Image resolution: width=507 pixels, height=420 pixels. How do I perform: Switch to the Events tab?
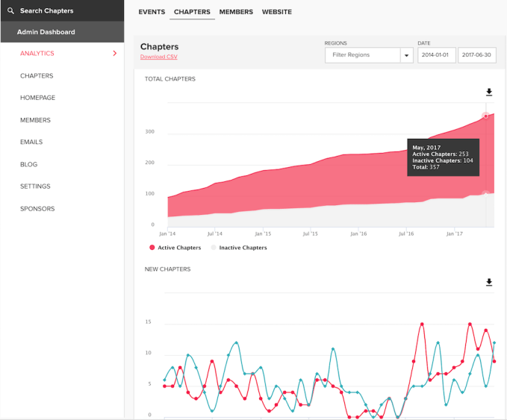[152, 12]
